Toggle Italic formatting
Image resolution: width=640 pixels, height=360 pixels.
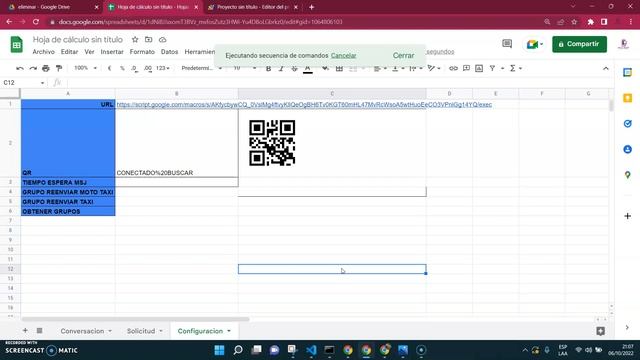click(281, 69)
